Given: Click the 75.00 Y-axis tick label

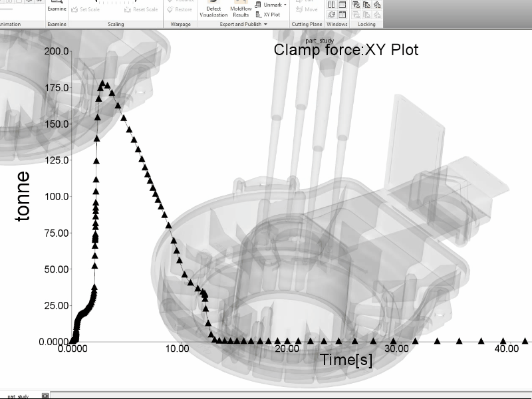Looking at the screenshot, I should coord(57,233).
